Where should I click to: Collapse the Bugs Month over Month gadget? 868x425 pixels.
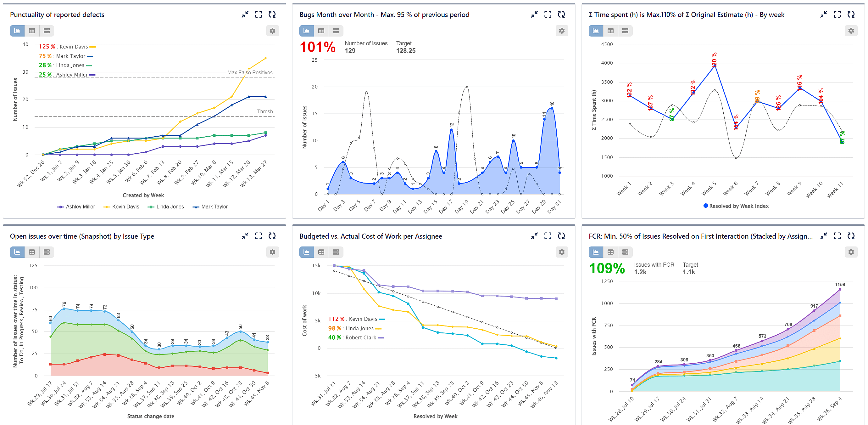click(534, 14)
